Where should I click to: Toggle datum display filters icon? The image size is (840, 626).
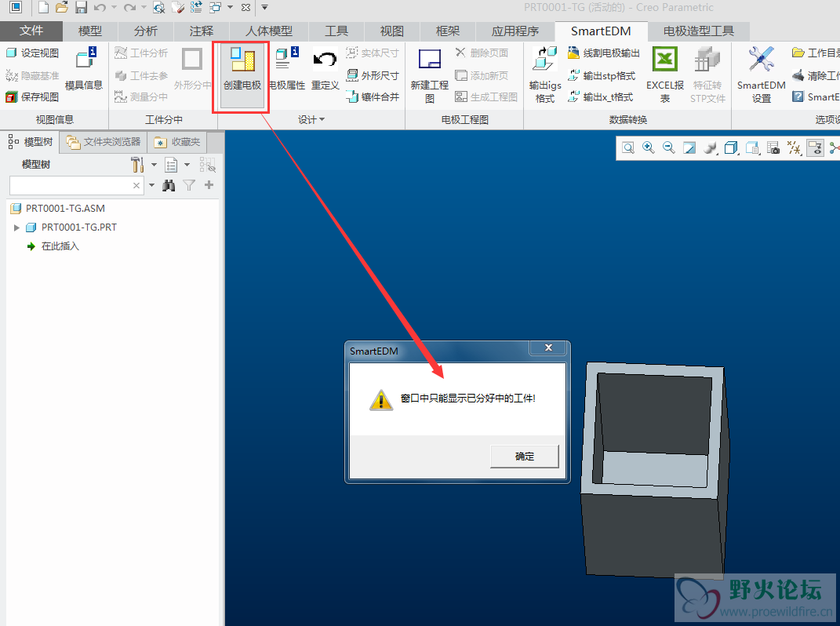pyautogui.click(x=794, y=147)
